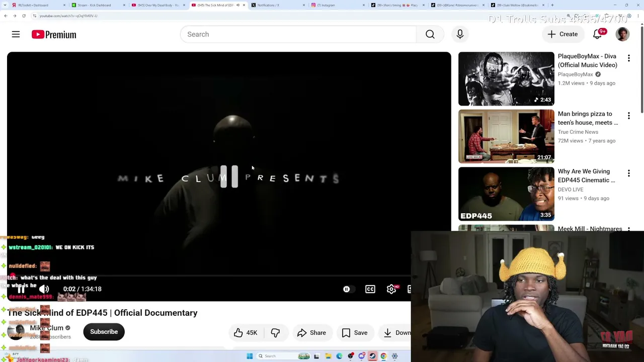The image size is (644, 362).
Task: Open the True Crime News channel link
Action: pyautogui.click(x=578, y=132)
